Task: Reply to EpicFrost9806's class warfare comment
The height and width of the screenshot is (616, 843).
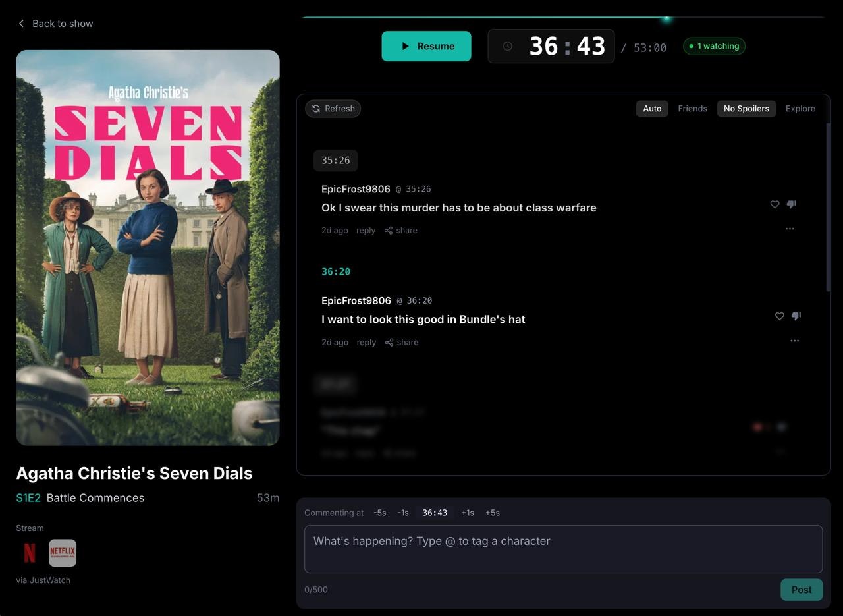Action: coord(366,230)
